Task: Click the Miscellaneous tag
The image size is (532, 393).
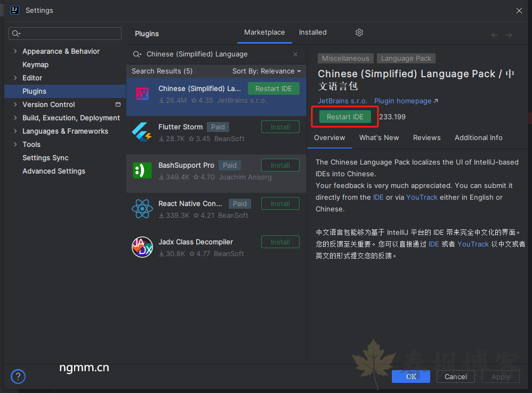Action: point(345,58)
